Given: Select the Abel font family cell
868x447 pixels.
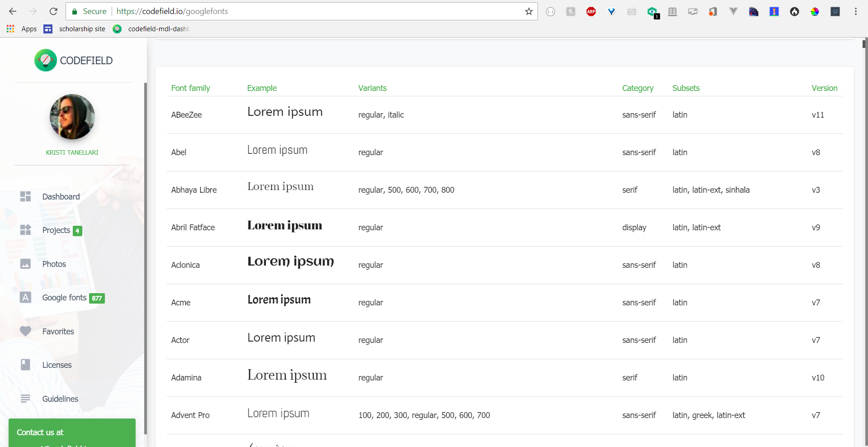Looking at the screenshot, I should click(x=179, y=152).
